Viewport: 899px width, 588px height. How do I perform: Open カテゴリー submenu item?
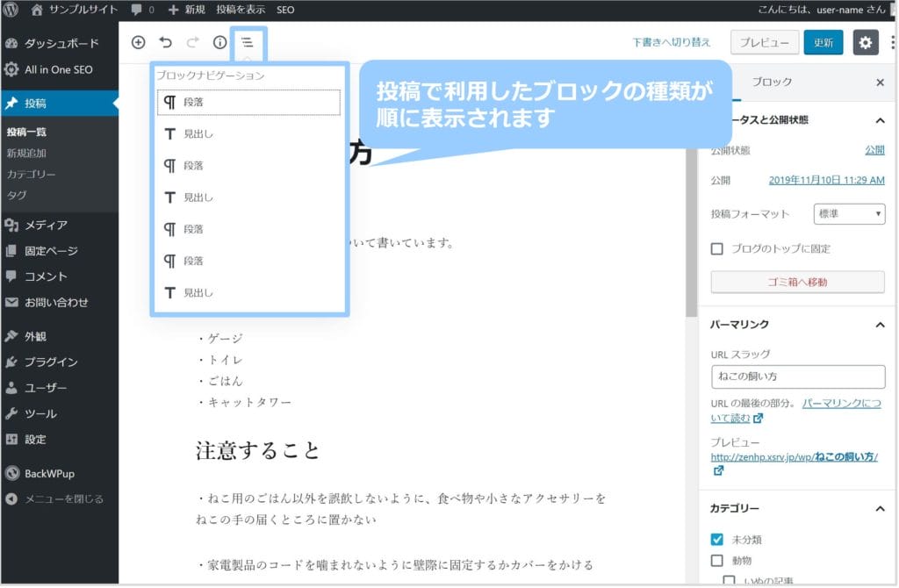[31, 174]
